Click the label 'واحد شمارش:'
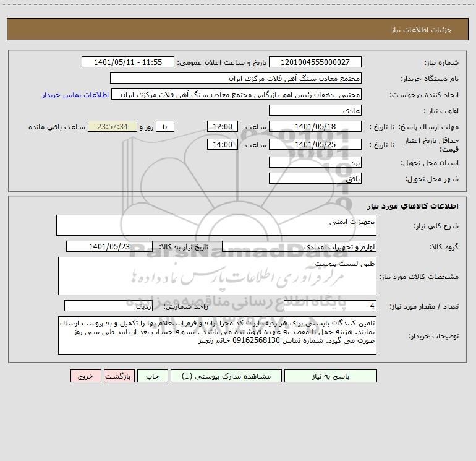The height and width of the screenshot is (461, 476). pos(186,307)
